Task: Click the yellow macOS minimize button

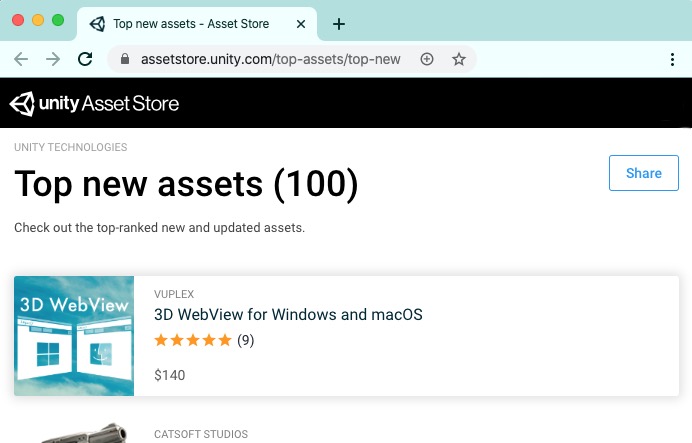Action: click(x=38, y=20)
